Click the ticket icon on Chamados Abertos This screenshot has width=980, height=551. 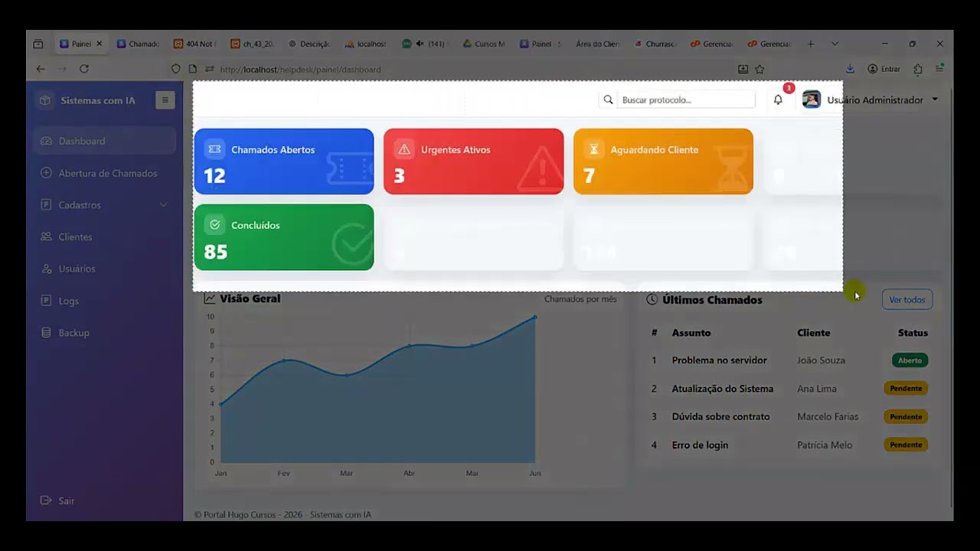pyautogui.click(x=214, y=149)
